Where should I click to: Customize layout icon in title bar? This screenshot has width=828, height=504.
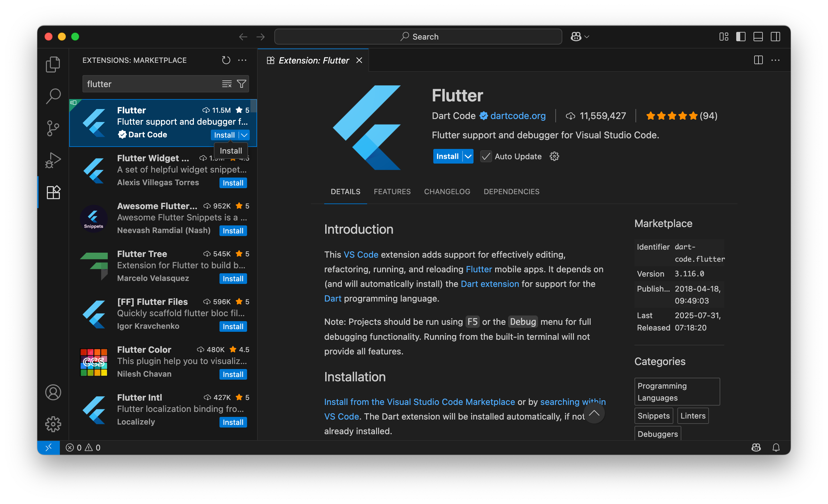pyautogui.click(x=724, y=37)
